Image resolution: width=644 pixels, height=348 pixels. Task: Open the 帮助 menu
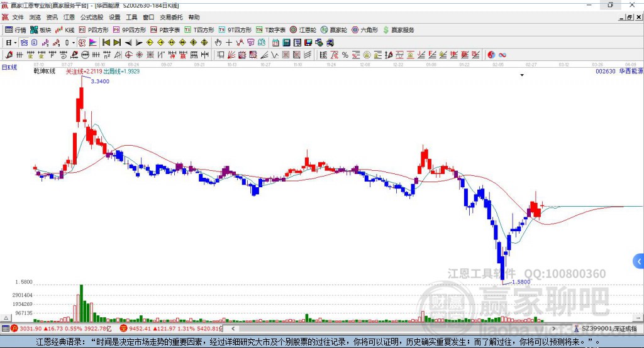click(194, 17)
